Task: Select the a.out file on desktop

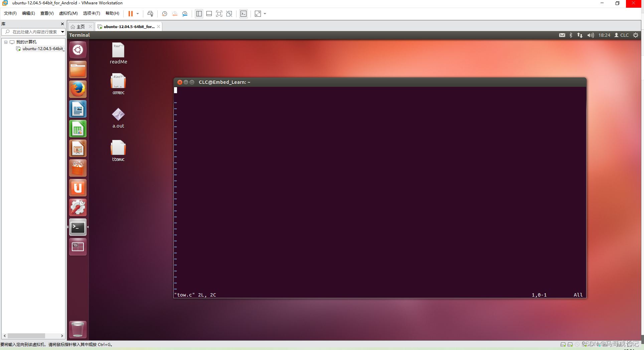Action: [118, 118]
